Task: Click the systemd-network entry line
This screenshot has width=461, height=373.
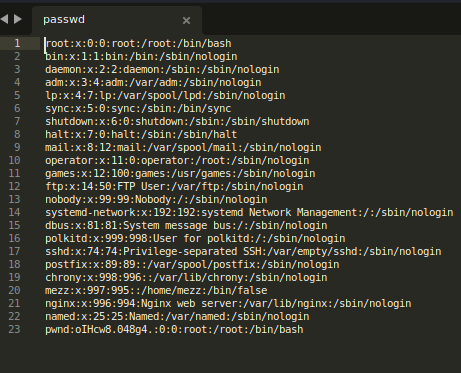Action: pos(249,213)
